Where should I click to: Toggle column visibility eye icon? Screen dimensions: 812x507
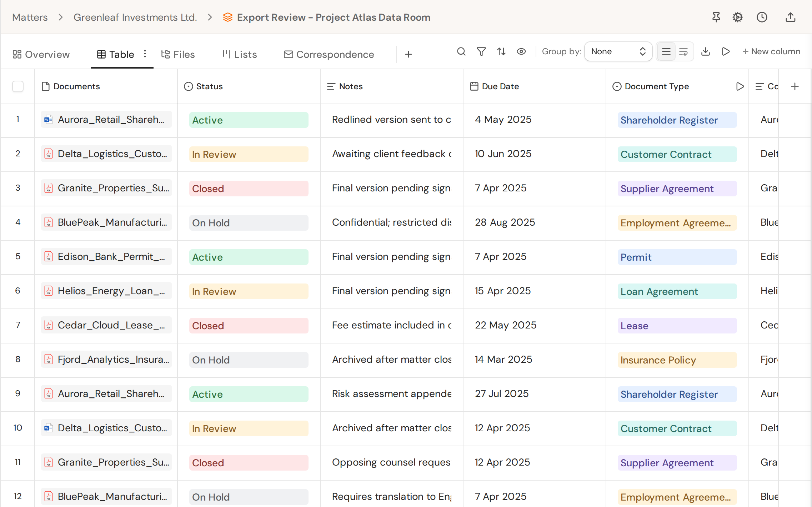pyautogui.click(x=521, y=52)
